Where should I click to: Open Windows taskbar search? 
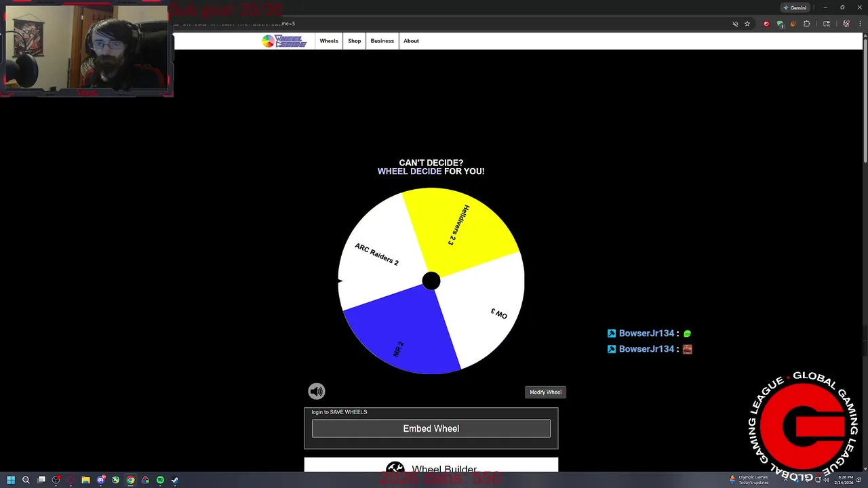[26, 480]
